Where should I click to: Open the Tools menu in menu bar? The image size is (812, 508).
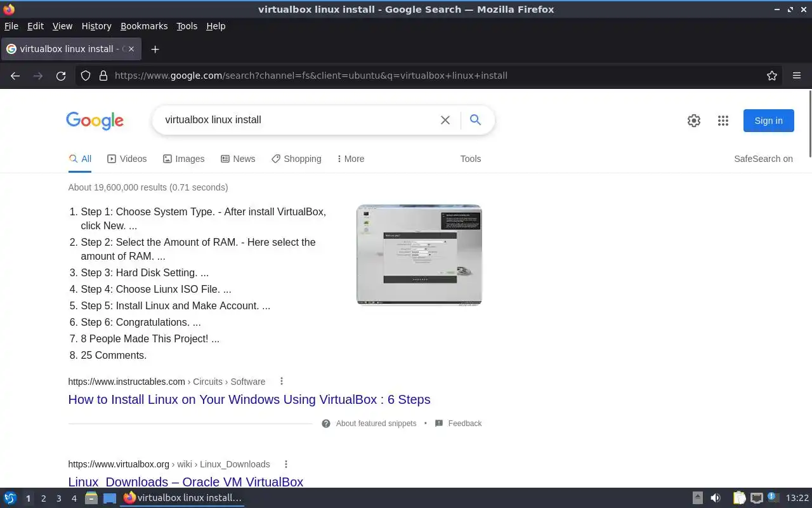click(x=187, y=26)
